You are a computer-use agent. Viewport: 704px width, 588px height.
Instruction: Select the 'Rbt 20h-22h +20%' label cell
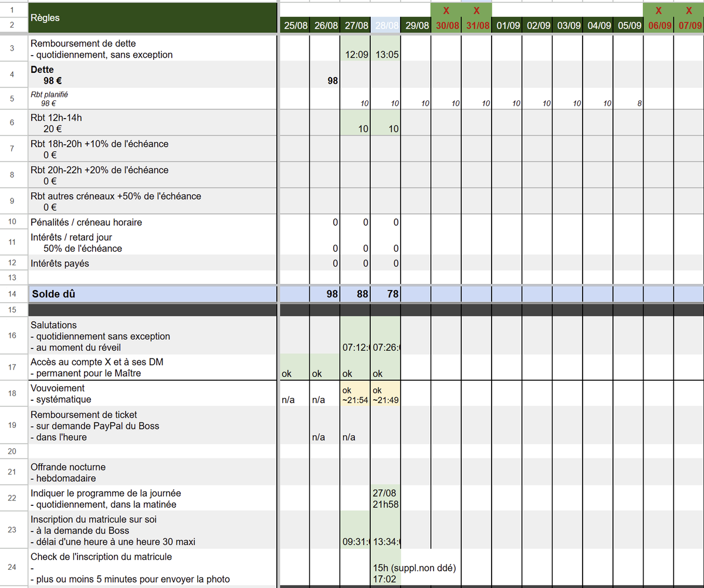pos(153,175)
